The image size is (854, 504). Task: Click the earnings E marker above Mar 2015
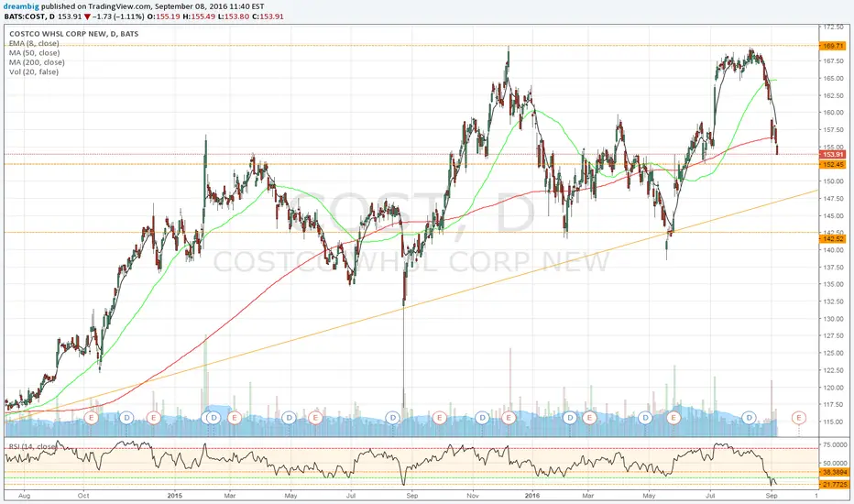[x=235, y=418]
